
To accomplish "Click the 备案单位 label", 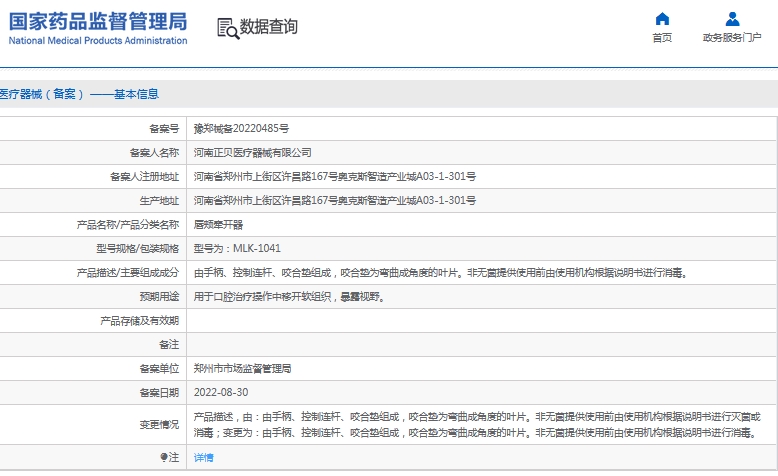I will pos(159,369).
